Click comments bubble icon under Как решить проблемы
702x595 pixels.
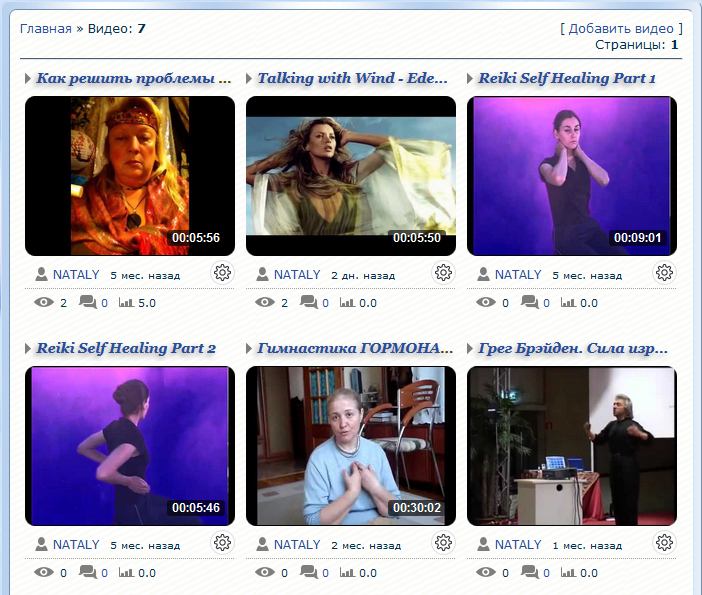coord(88,302)
